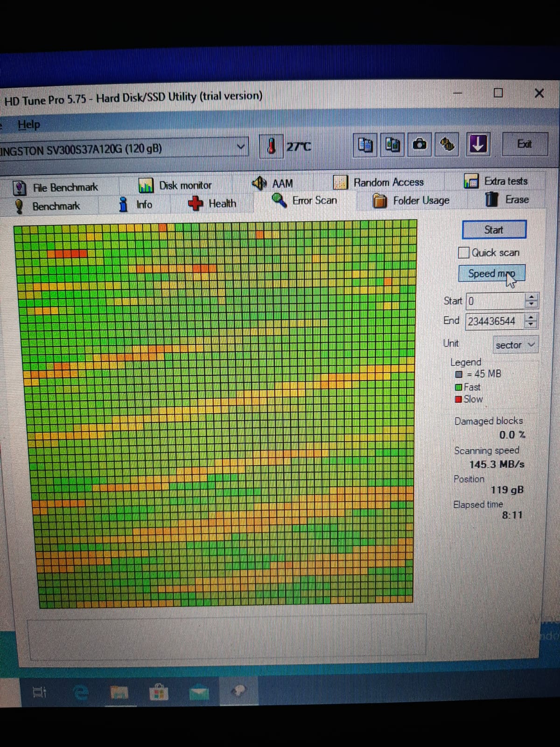Viewport: 560px width, 747px height.
Task: Click the copy screenshot to clipboard icon
Action: 392,145
